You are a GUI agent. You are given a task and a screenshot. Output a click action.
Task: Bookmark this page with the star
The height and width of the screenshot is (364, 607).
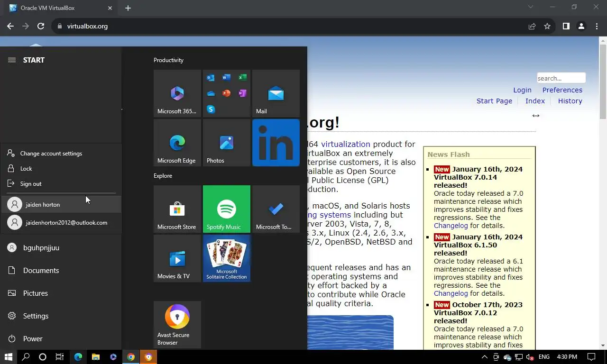pos(547,26)
